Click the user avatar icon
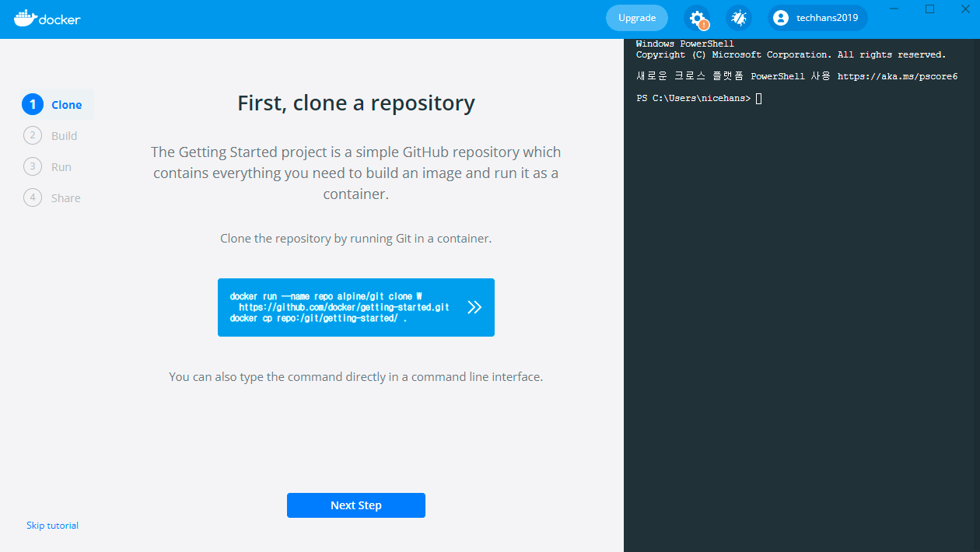This screenshot has height=552, width=980. tap(781, 18)
